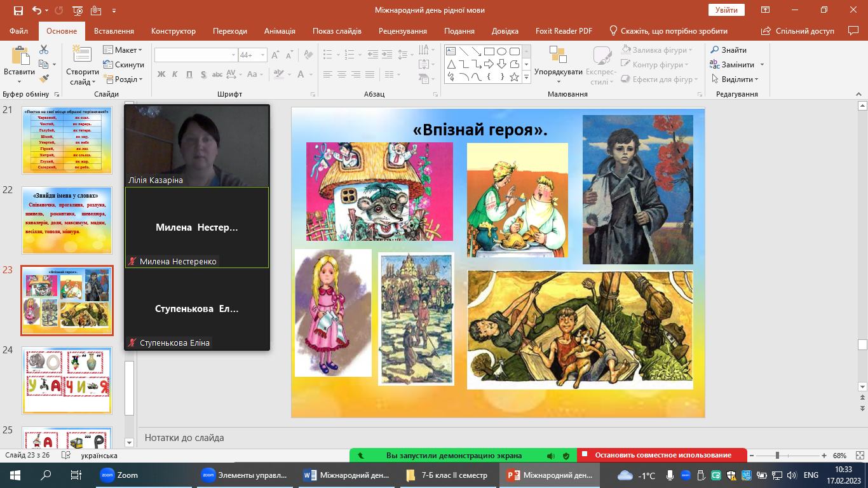The width and height of the screenshot is (868, 488).
Task: Toggle italic К formatting
Action: (175, 74)
